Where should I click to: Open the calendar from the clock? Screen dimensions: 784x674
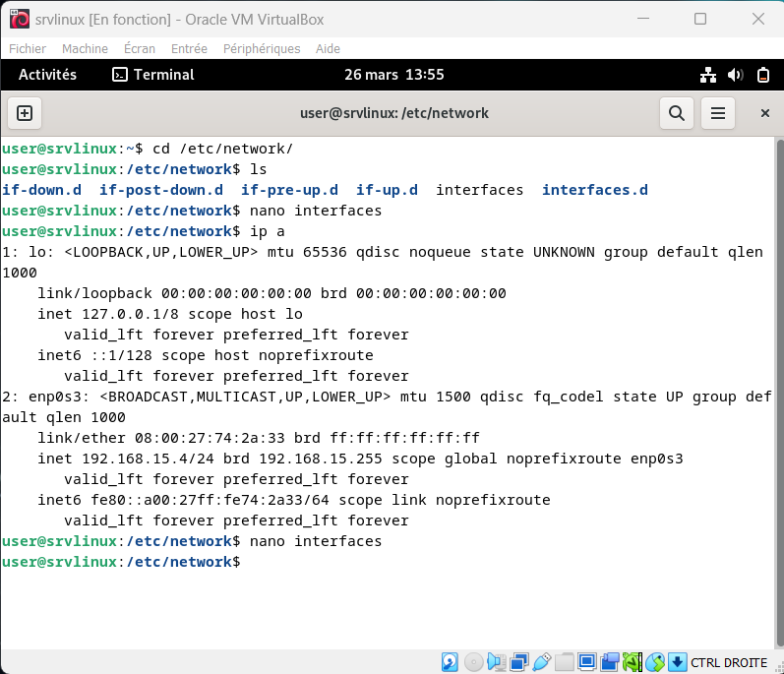click(x=393, y=75)
